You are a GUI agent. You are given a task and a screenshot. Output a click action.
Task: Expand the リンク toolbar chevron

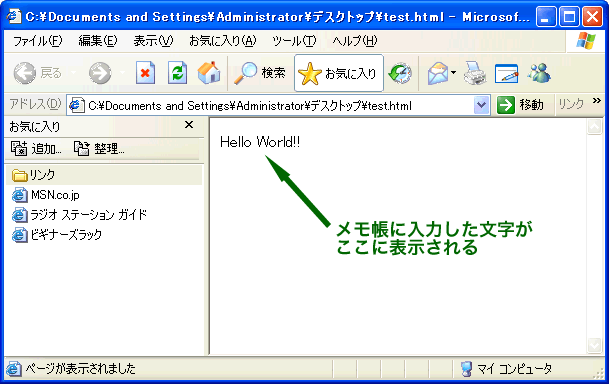coord(597,101)
